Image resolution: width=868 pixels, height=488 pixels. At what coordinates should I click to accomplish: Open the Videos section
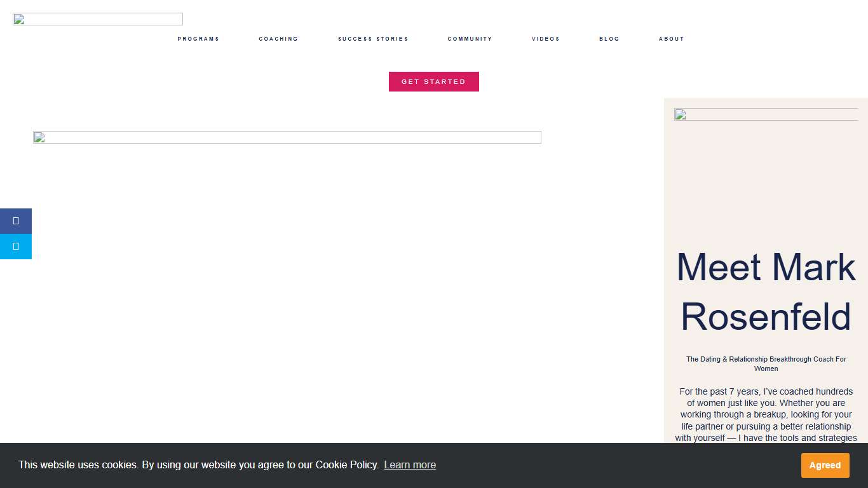pyautogui.click(x=545, y=39)
